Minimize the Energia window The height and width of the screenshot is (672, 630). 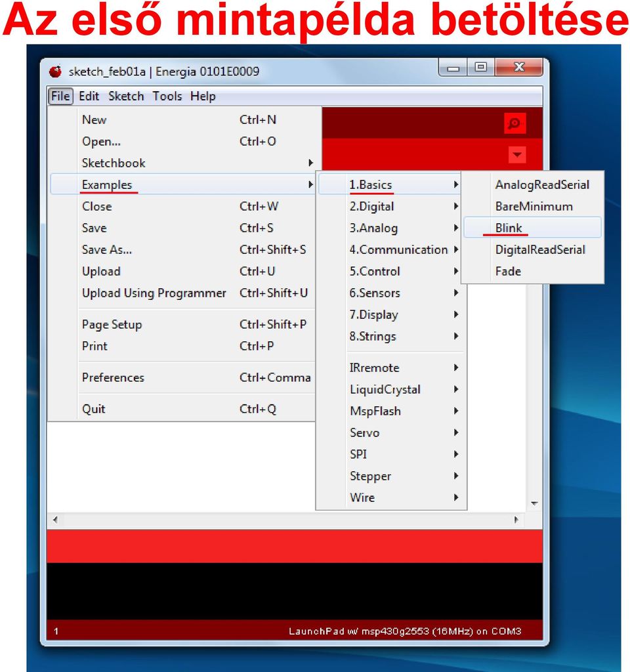click(453, 68)
